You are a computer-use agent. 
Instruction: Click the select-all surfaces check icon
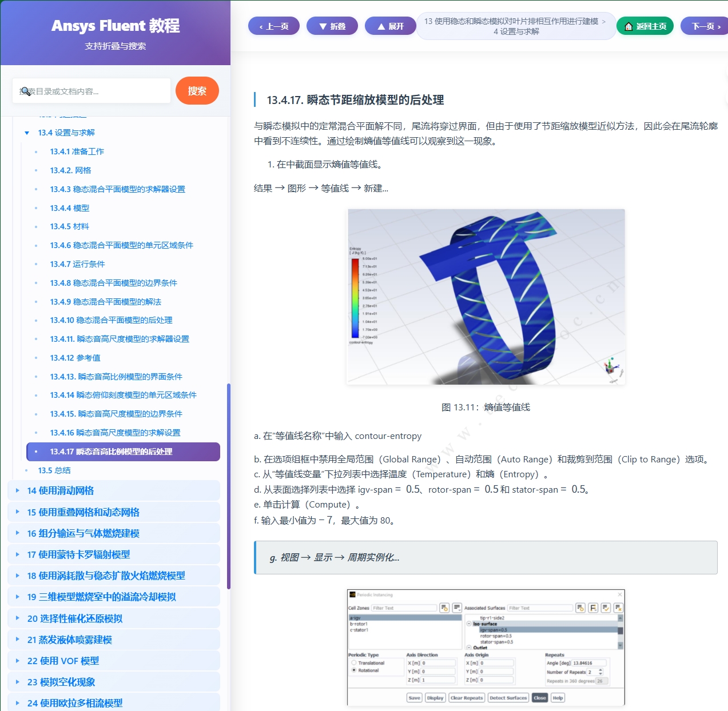click(606, 608)
